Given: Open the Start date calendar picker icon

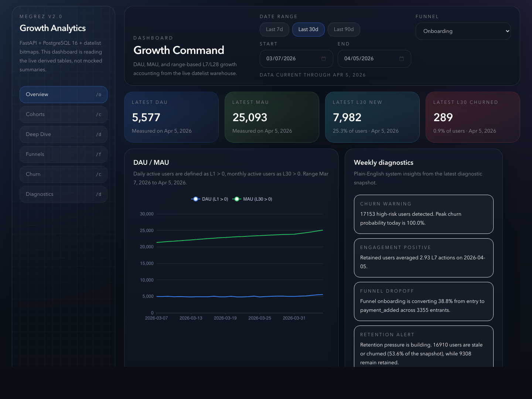Looking at the screenshot, I should pos(324,59).
